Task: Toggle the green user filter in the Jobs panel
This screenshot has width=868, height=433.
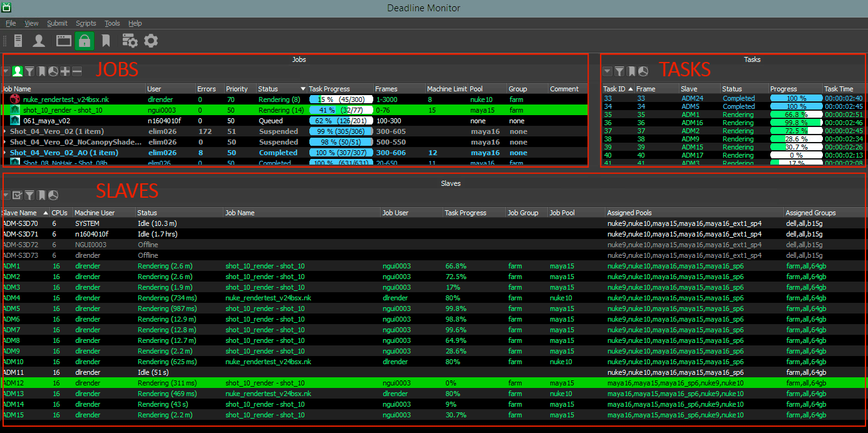Action: coord(18,71)
